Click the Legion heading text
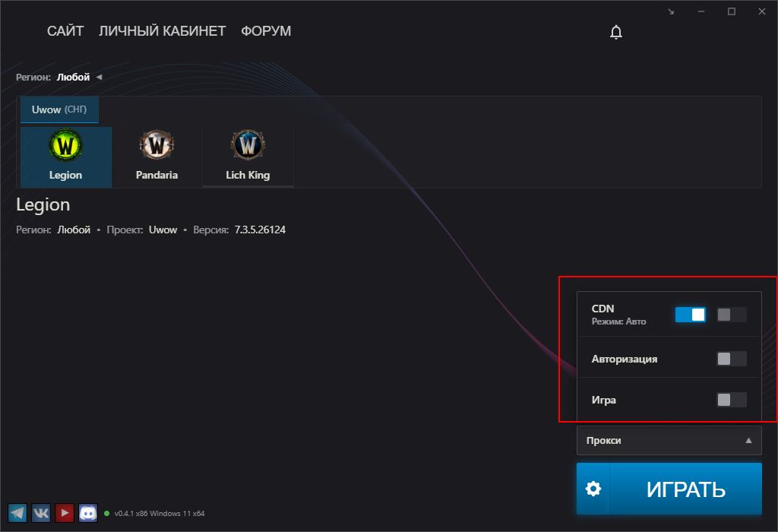Image resolution: width=778 pixels, height=532 pixels. (x=43, y=205)
